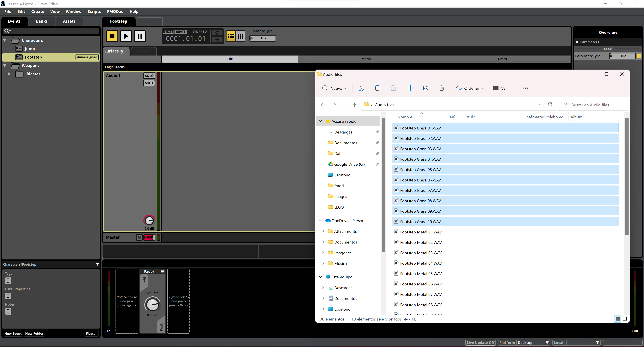
Task: Click the Ver view button in Explorer
Action: pos(502,88)
